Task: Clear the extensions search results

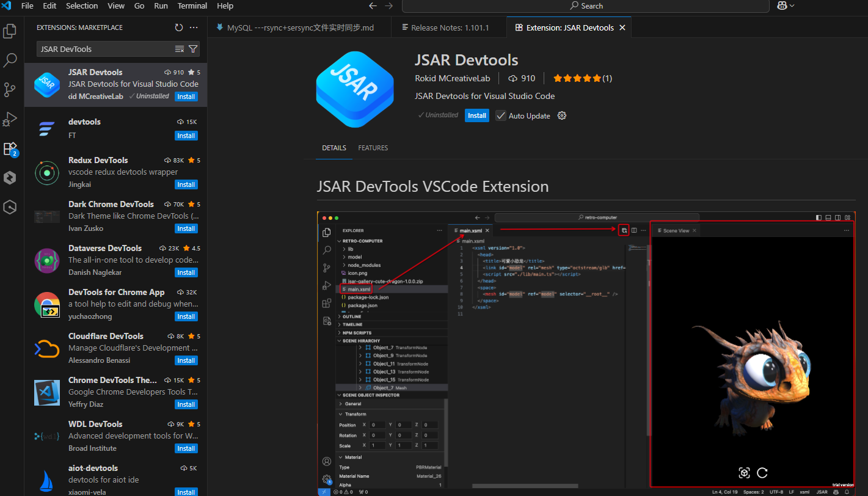Action: click(180, 49)
